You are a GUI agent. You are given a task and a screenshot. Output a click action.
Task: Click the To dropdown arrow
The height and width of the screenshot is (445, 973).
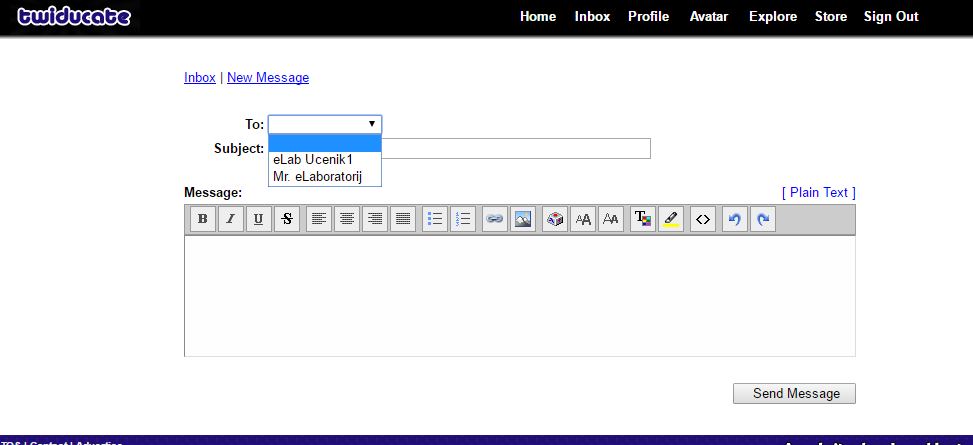372,124
